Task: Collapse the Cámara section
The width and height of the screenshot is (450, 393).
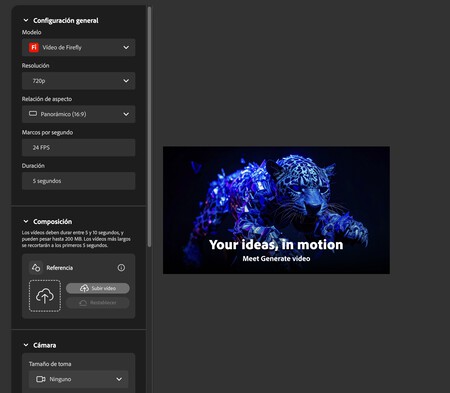Action: [26, 345]
